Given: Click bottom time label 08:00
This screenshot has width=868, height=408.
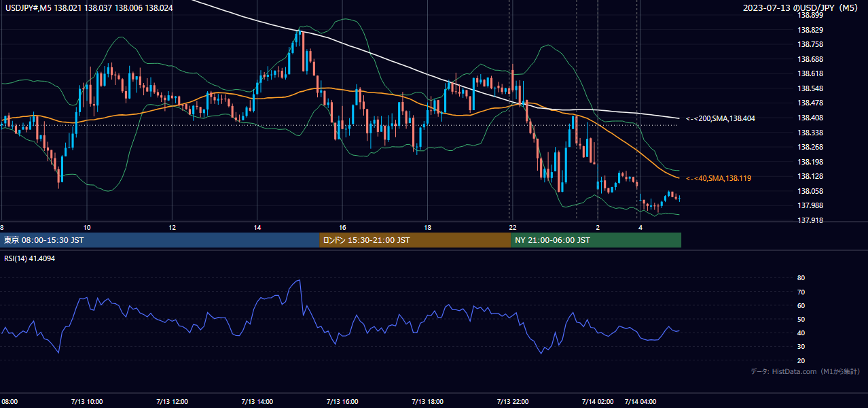Looking at the screenshot, I should pyautogui.click(x=9, y=401).
